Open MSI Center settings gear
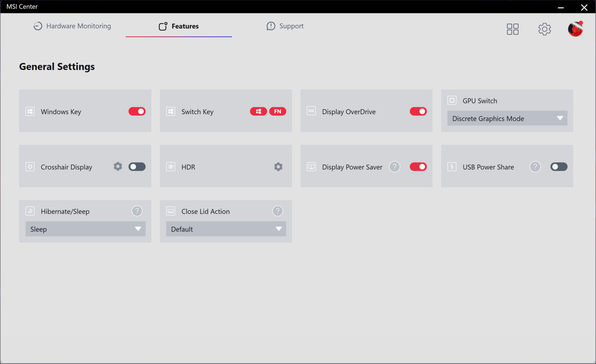Viewport: 596px width, 364px height. pyautogui.click(x=544, y=29)
